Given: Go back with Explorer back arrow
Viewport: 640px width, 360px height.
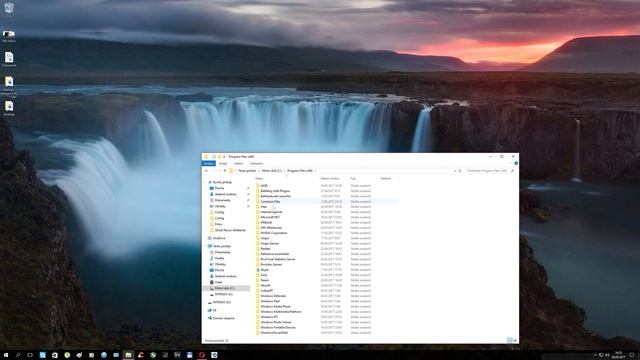Looking at the screenshot, I should pos(207,171).
